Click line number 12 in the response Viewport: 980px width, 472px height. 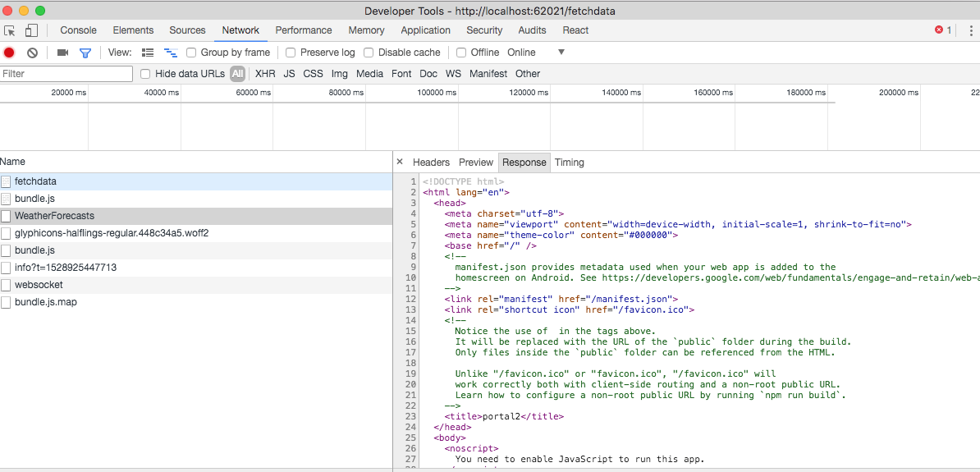411,299
